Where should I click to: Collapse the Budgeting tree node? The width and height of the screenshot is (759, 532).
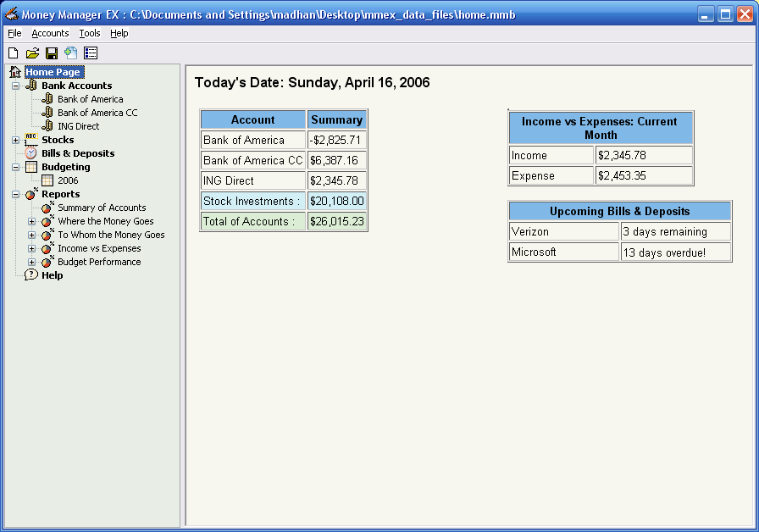click(15, 167)
